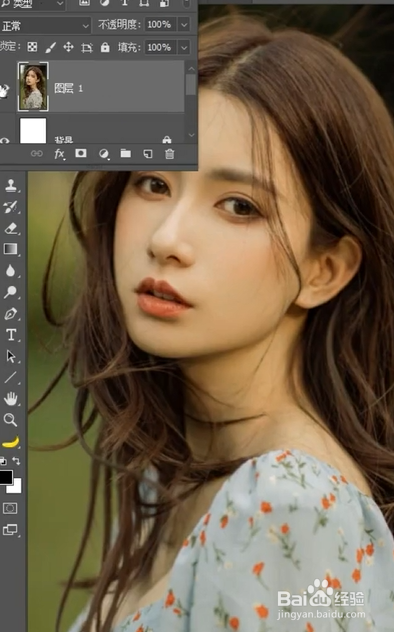Screen dimensions: 394x632
Task: Select the Zoom magnifier tool
Action: (x=10, y=420)
